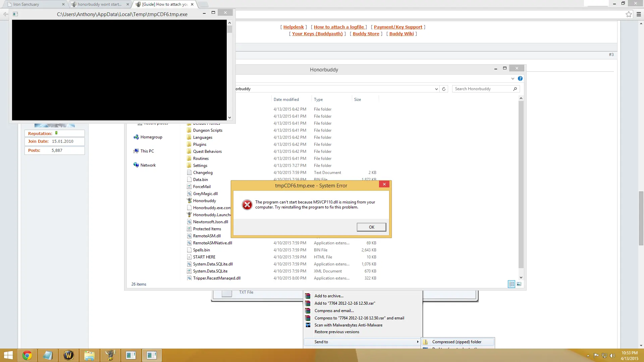Switch explorer to large icons view
Viewport: 644px width, 362px height.
[x=519, y=284]
